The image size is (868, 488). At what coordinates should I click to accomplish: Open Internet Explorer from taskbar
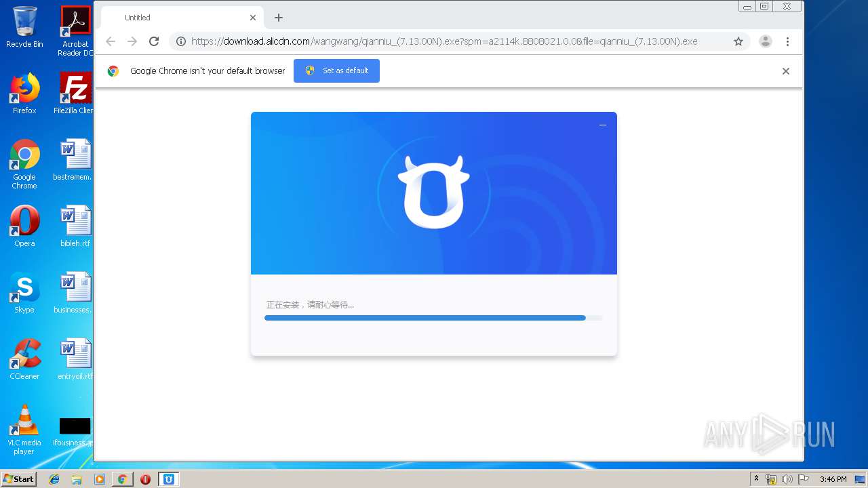[x=54, y=479]
